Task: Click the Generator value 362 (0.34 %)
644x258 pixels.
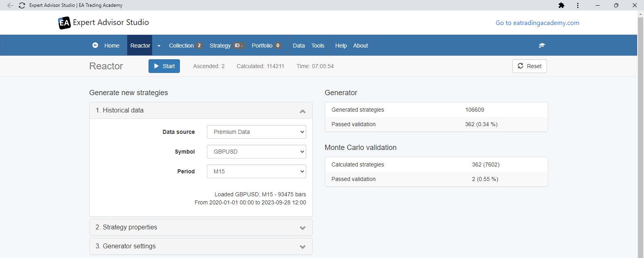Action: pyautogui.click(x=481, y=124)
